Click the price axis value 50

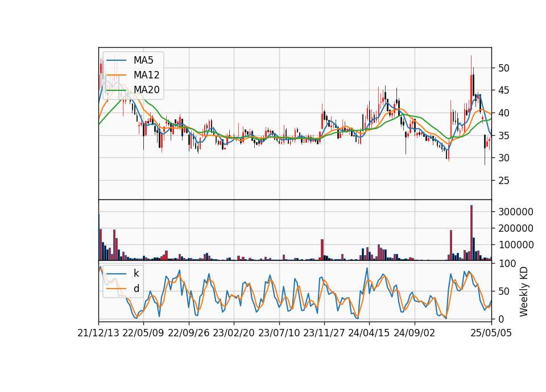pos(503,68)
